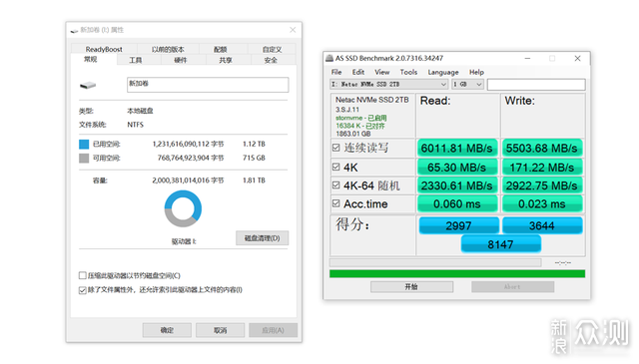Click the gray free space color swatch
Screen dimensions: 639x364
click(84, 158)
